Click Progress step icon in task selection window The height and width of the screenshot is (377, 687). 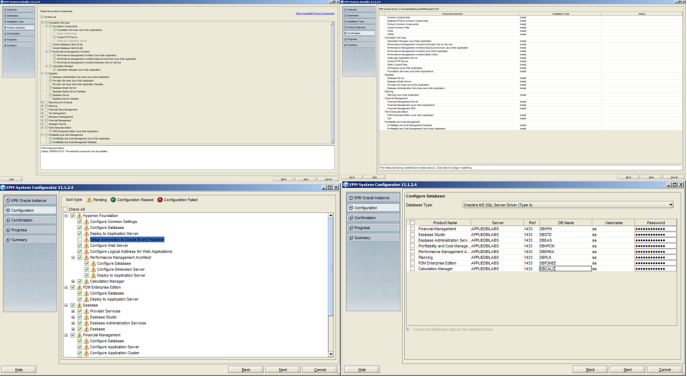pos(7,230)
